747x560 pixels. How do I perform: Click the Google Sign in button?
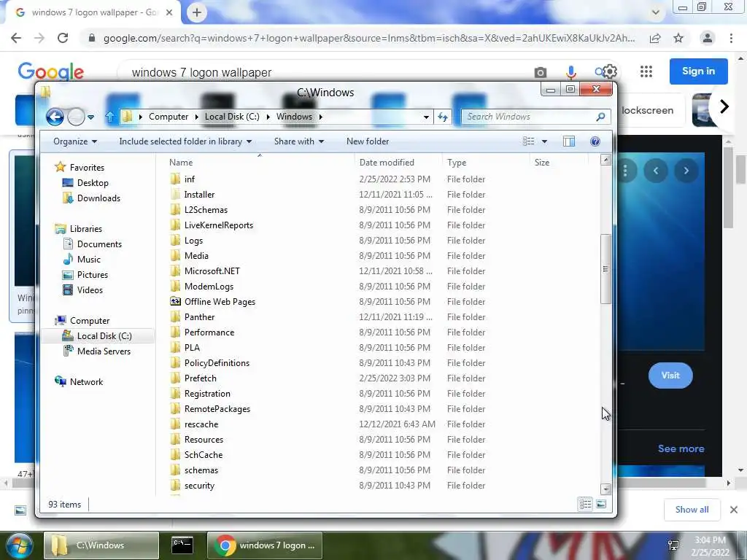[698, 71]
